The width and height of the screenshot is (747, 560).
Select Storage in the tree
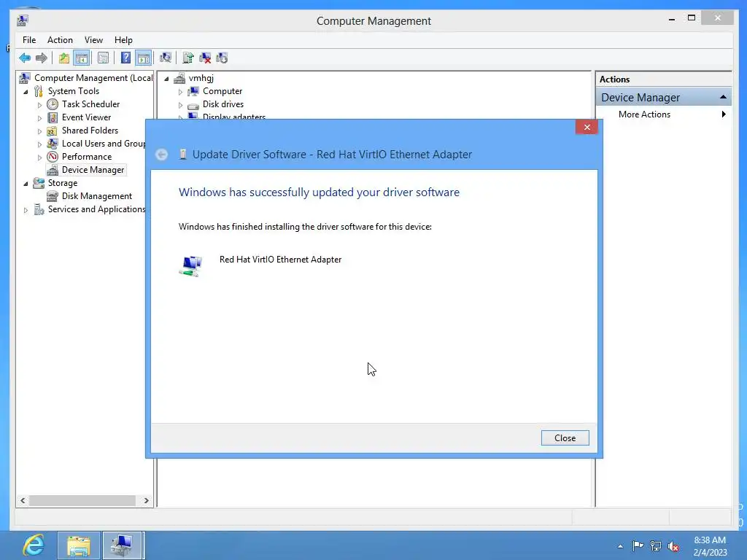tap(63, 183)
